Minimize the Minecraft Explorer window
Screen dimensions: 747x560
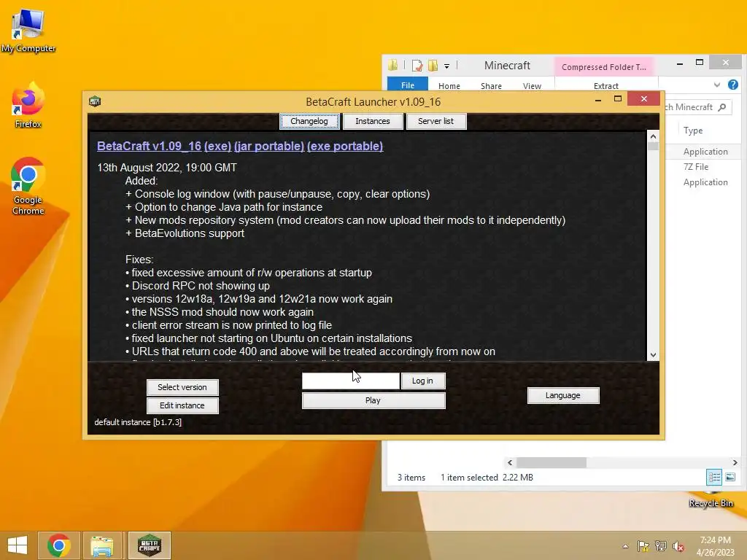[680, 63]
